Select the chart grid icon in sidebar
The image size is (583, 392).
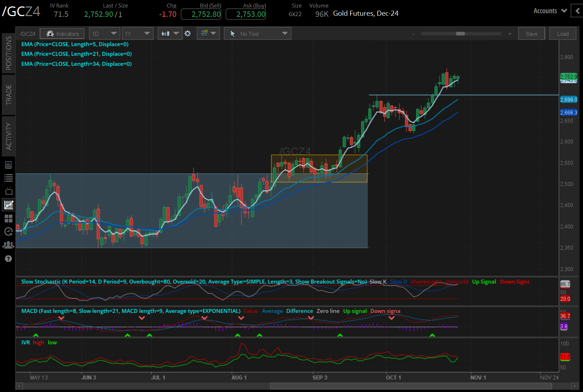tap(9, 205)
